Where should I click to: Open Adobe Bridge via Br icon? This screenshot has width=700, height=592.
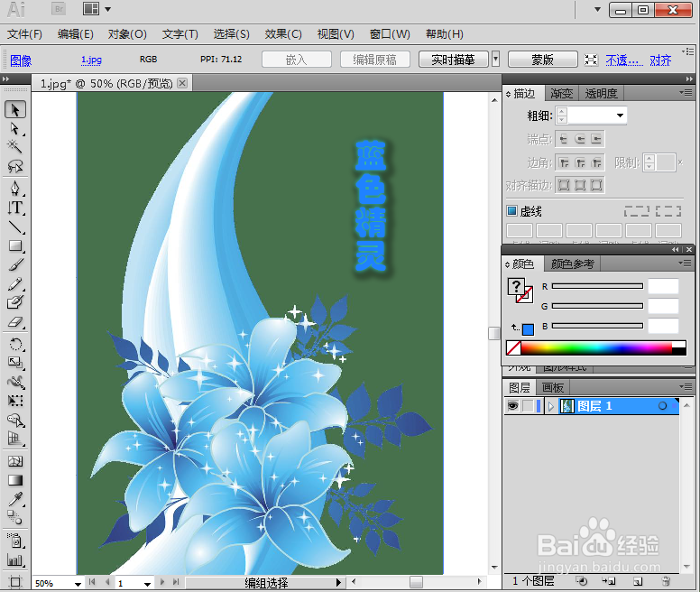pos(59,9)
